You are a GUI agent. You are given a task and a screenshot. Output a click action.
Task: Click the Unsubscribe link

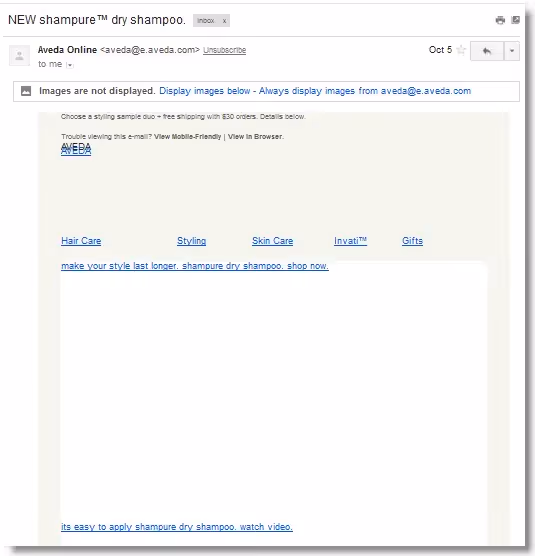[x=224, y=50]
